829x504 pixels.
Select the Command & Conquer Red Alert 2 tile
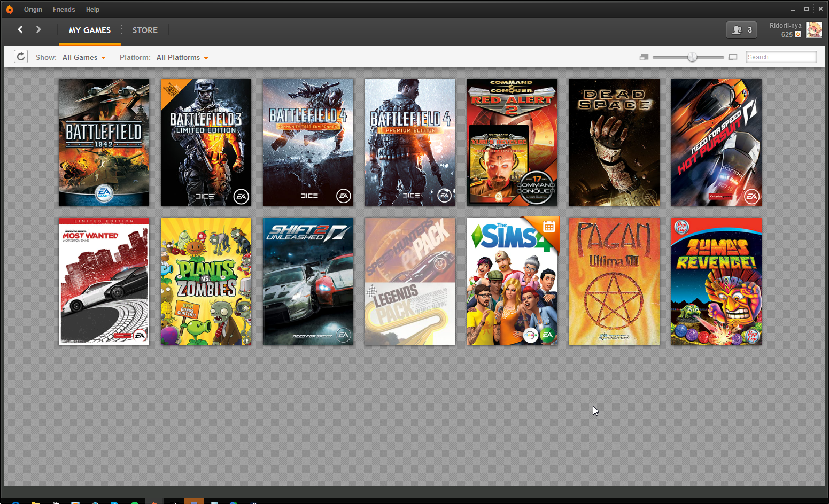(512, 143)
